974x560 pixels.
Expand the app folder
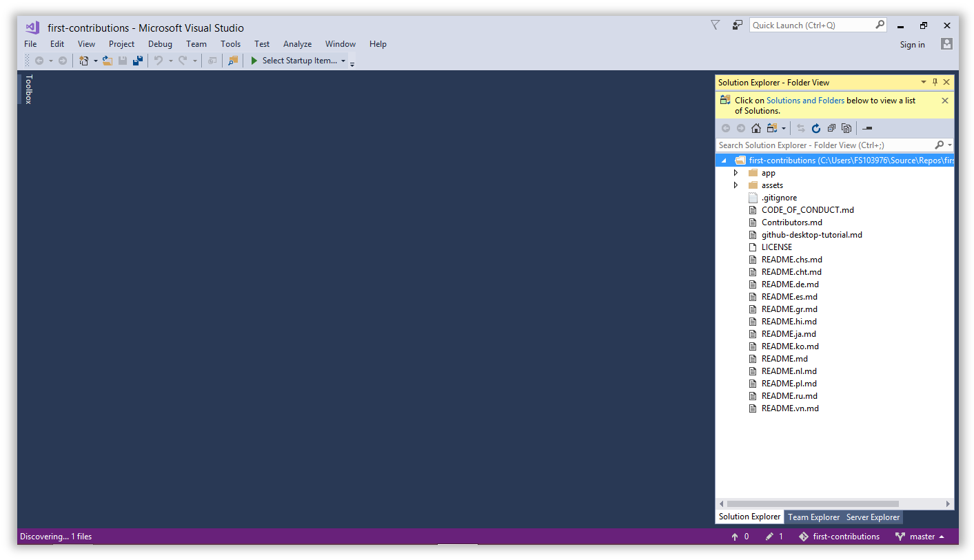tap(735, 173)
